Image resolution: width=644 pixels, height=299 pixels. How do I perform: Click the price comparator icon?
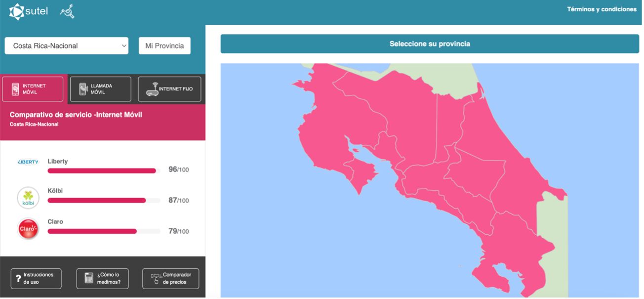coord(156,278)
